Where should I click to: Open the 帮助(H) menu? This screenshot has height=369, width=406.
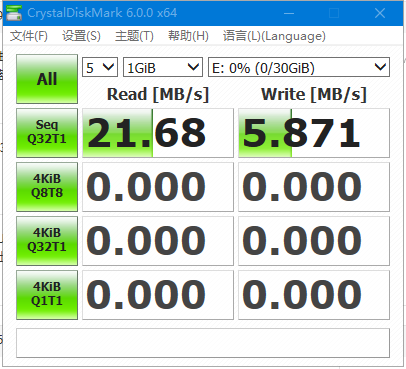coord(188,36)
